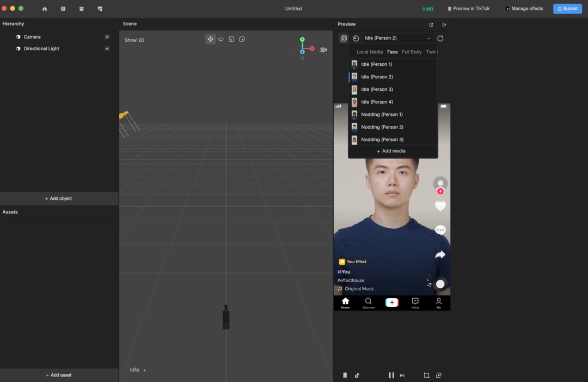
Task: Click Preview in TikTok
Action: [x=468, y=9]
